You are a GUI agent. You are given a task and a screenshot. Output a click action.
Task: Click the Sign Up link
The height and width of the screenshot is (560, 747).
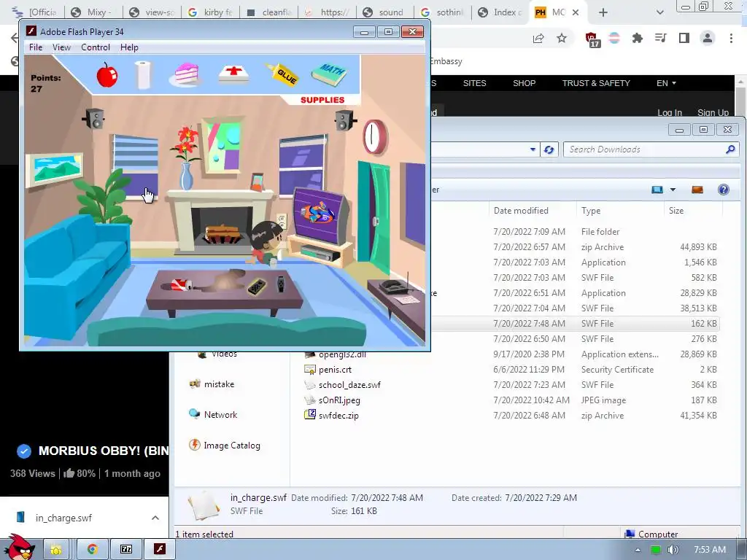coord(713,113)
